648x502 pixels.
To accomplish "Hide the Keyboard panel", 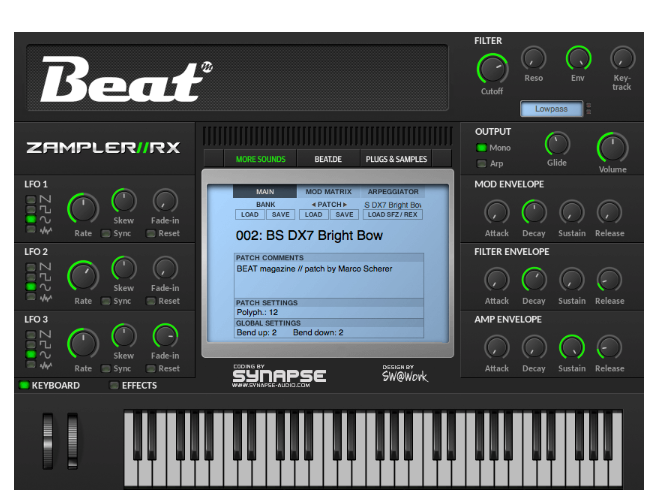I will [24, 385].
